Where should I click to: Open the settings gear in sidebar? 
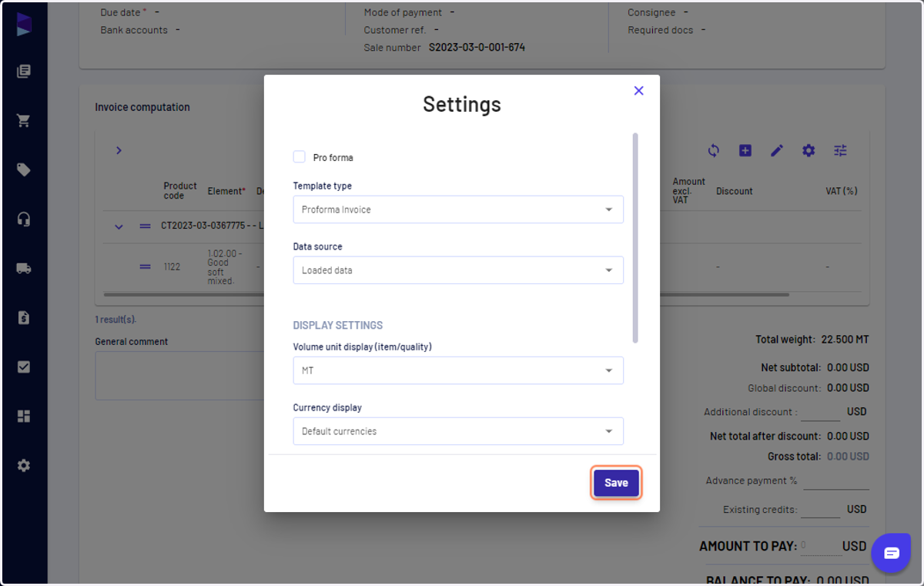24,466
